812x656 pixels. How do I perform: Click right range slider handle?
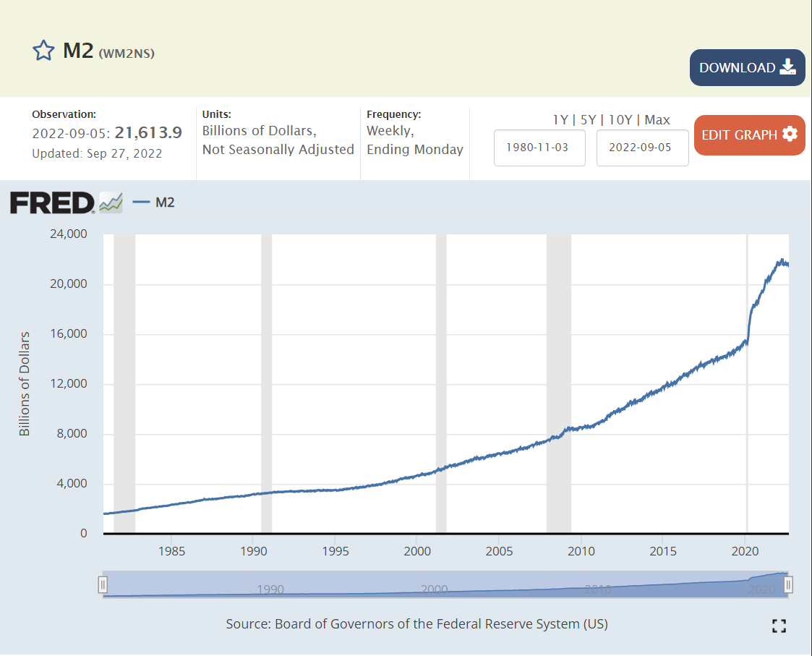[x=789, y=584]
